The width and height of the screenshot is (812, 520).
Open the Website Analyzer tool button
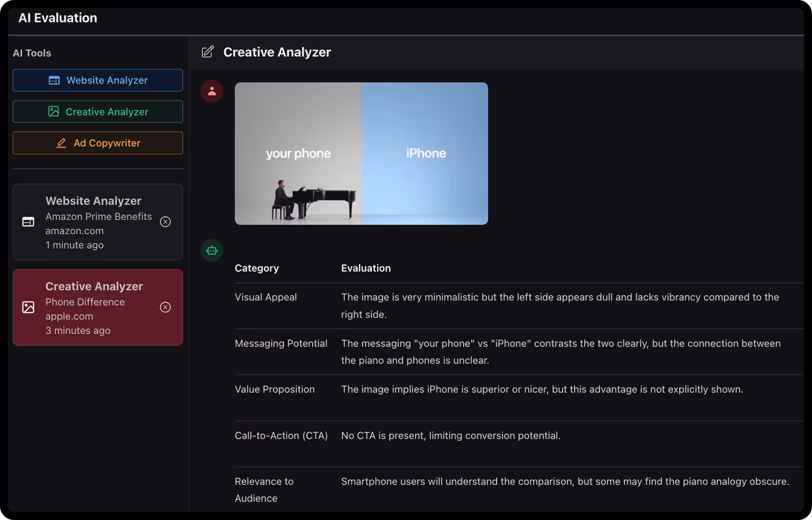click(98, 80)
